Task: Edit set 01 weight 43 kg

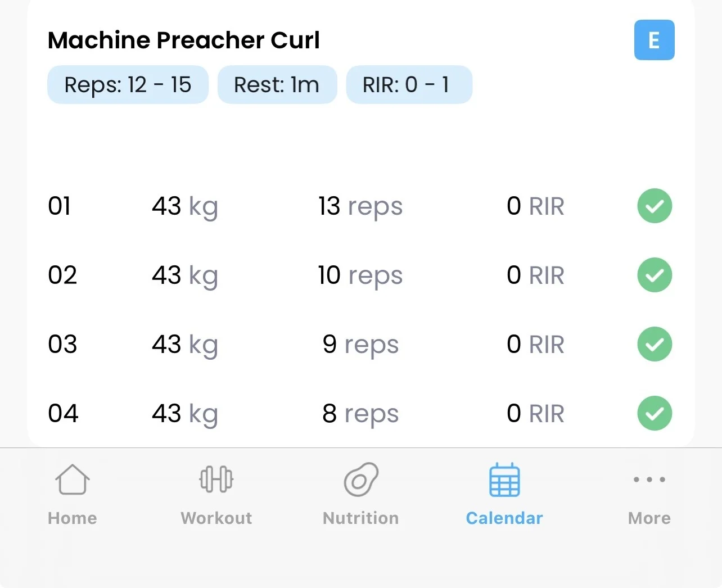Action: point(184,206)
